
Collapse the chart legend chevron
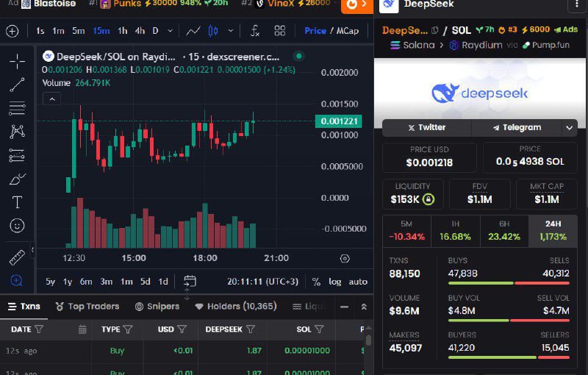coord(52,99)
